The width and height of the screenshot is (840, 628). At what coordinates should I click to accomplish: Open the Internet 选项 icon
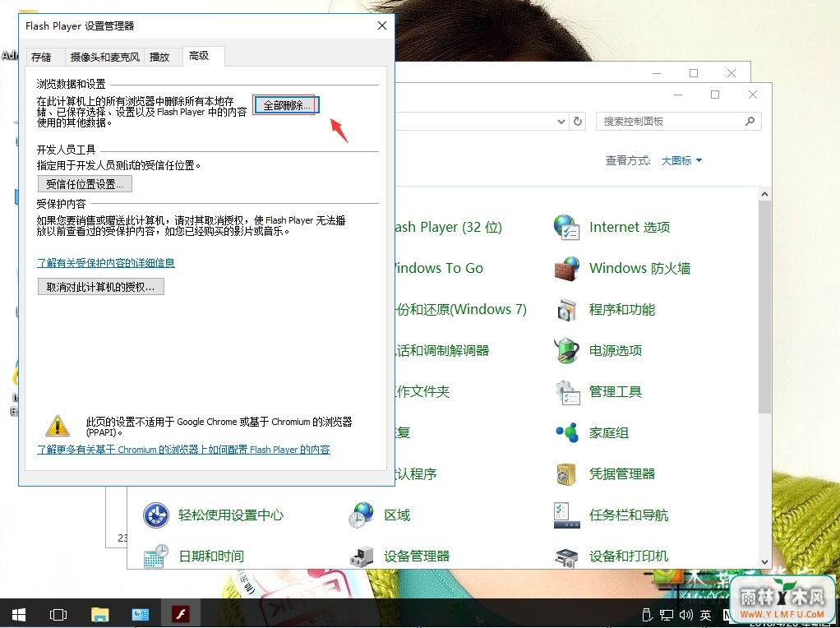point(567,227)
